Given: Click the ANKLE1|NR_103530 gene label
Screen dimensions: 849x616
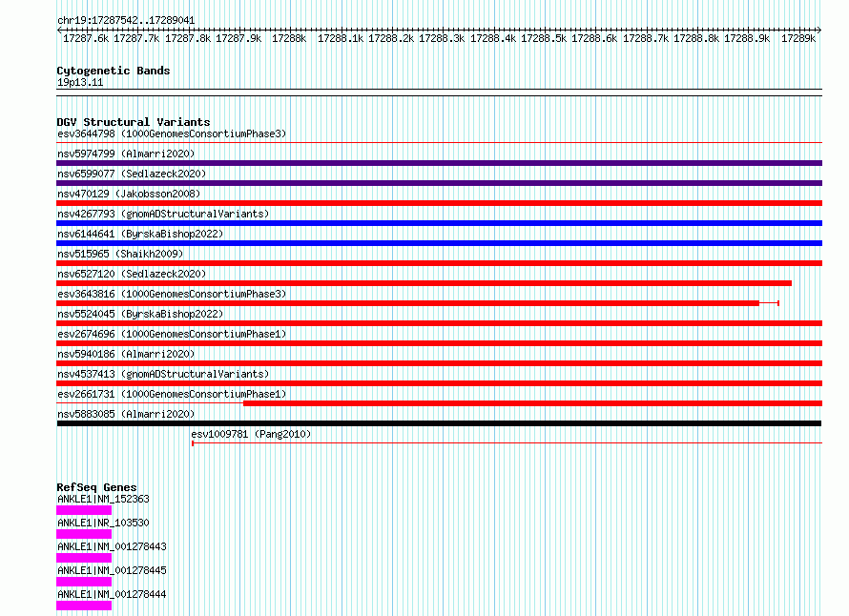Looking at the screenshot, I should [x=103, y=523].
